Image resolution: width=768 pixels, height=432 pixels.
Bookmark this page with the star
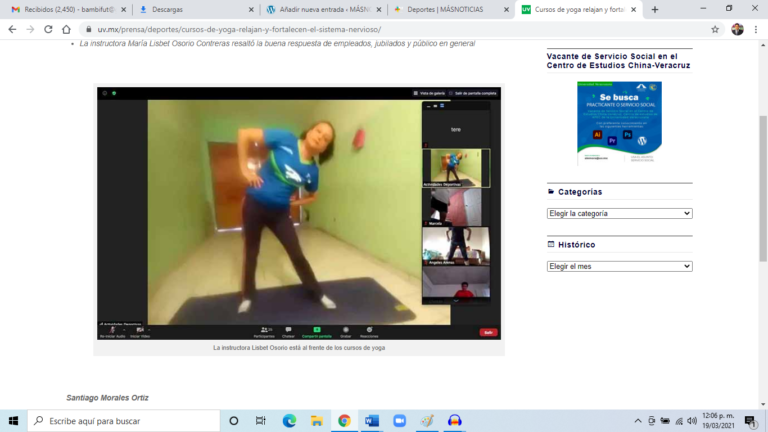[715, 29]
